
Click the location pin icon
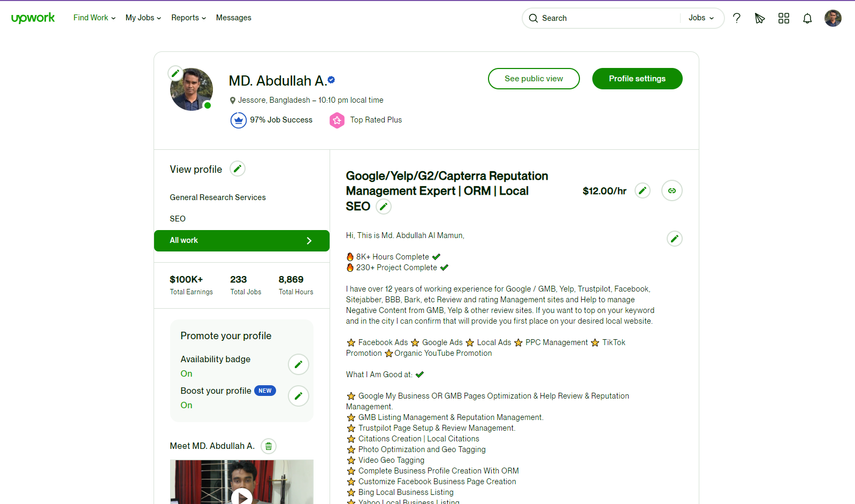[233, 101]
